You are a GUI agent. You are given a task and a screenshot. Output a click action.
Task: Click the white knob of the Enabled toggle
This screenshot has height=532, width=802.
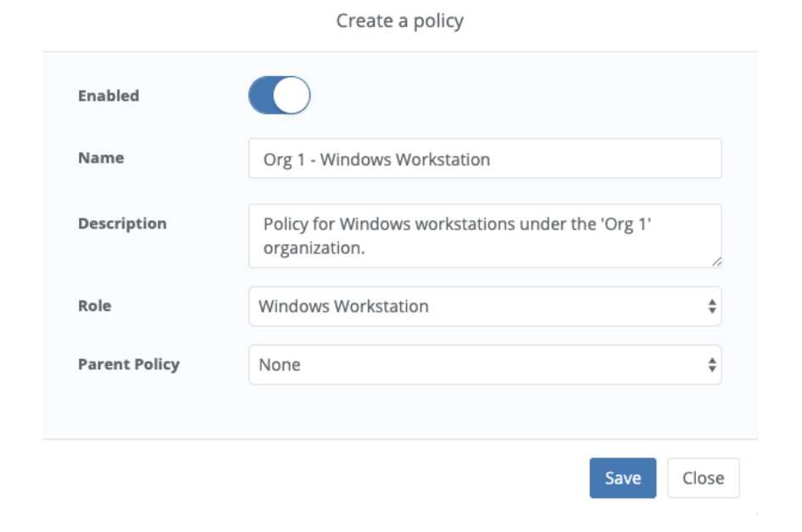coord(292,97)
